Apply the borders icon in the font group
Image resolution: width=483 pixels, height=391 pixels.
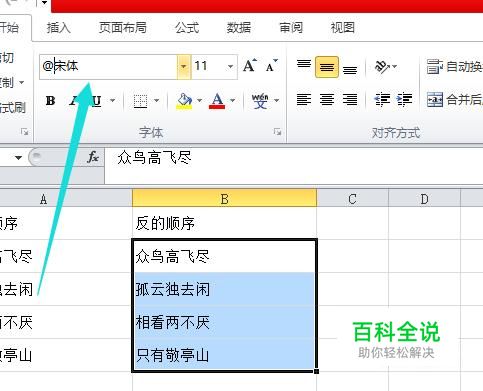[x=140, y=101]
